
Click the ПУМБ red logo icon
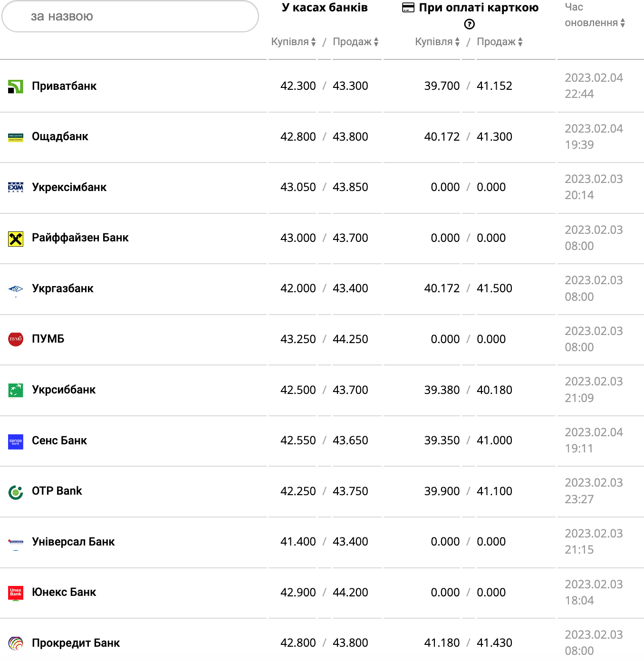pyautogui.click(x=16, y=339)
